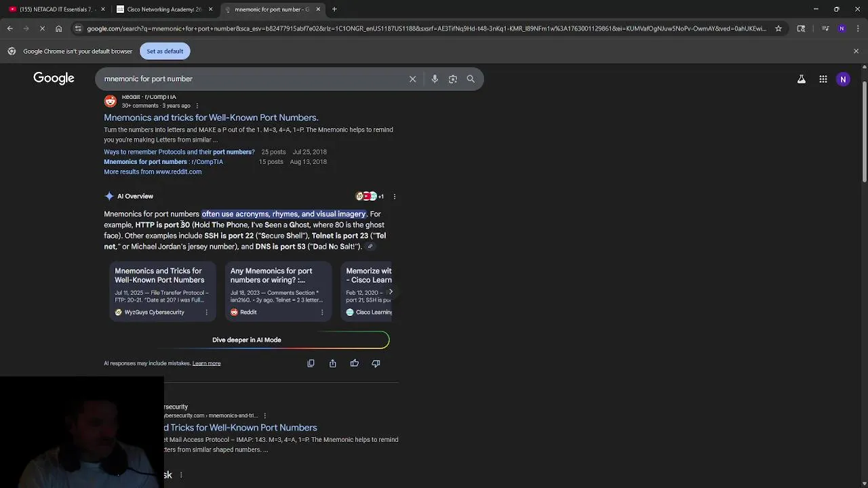Close the mnemonic for port number tab
The image size is (868, 488).
tap(318, 9)
